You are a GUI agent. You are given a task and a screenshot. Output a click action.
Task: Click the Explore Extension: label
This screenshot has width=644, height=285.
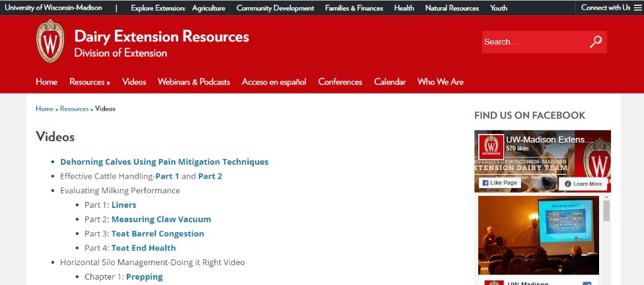pyautogui.click(x=158, y=8)
